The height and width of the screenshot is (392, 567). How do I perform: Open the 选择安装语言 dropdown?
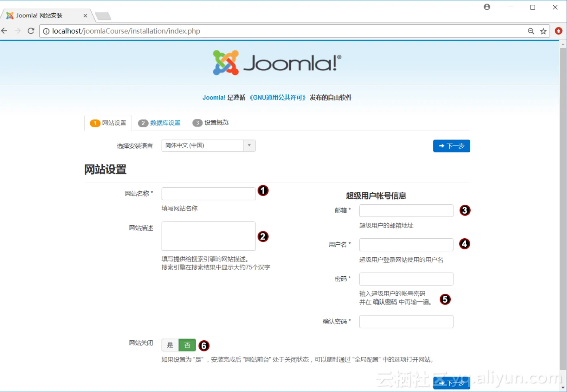209,146
